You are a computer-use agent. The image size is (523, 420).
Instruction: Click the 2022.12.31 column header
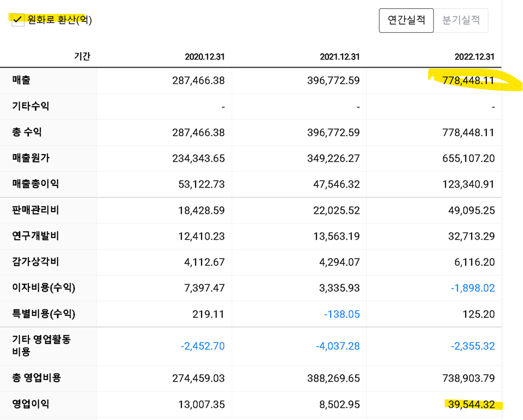pos(474,56)
